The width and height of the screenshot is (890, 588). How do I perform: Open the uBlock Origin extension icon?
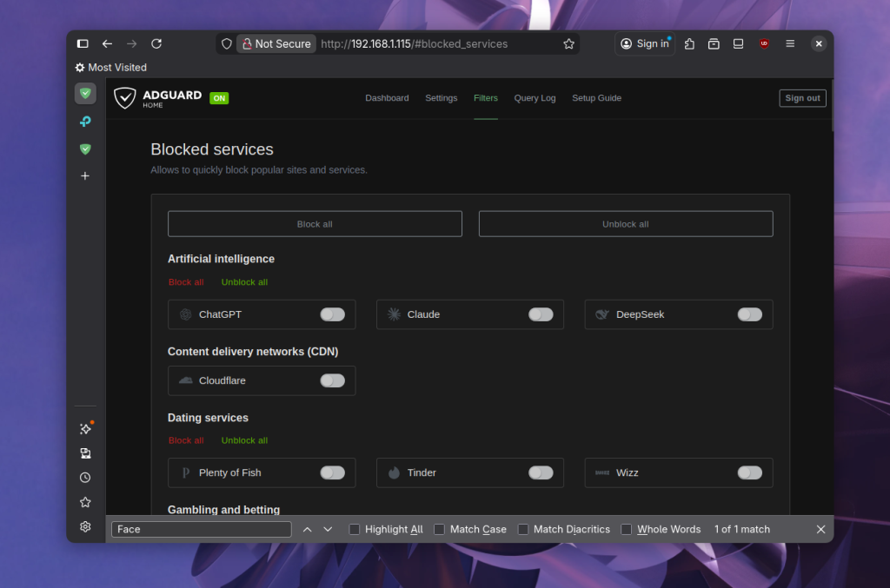[x=764, y=43]
